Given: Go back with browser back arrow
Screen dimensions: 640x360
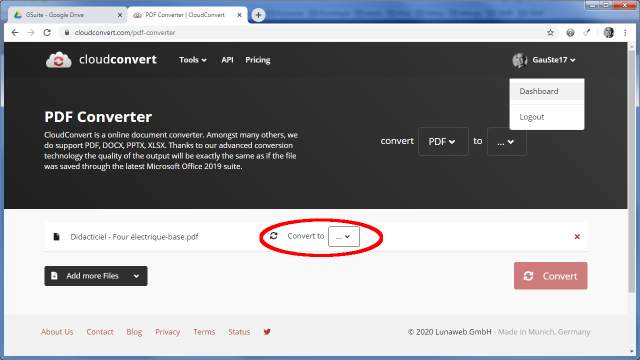Looking at the screenshot, I should point(15,33).
